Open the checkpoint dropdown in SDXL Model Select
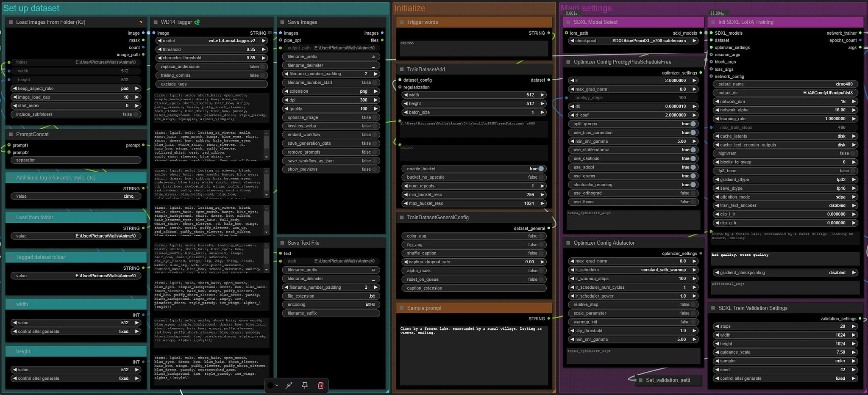868x395 pixels. (633, 41)
